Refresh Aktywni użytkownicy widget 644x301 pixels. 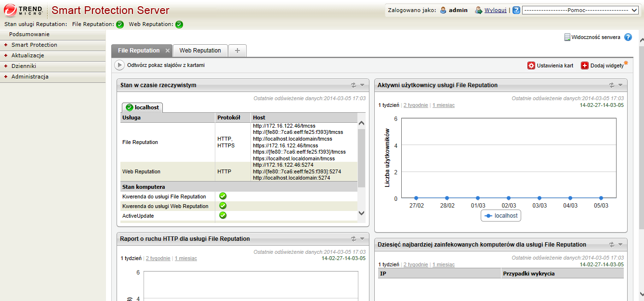(612, 85)
